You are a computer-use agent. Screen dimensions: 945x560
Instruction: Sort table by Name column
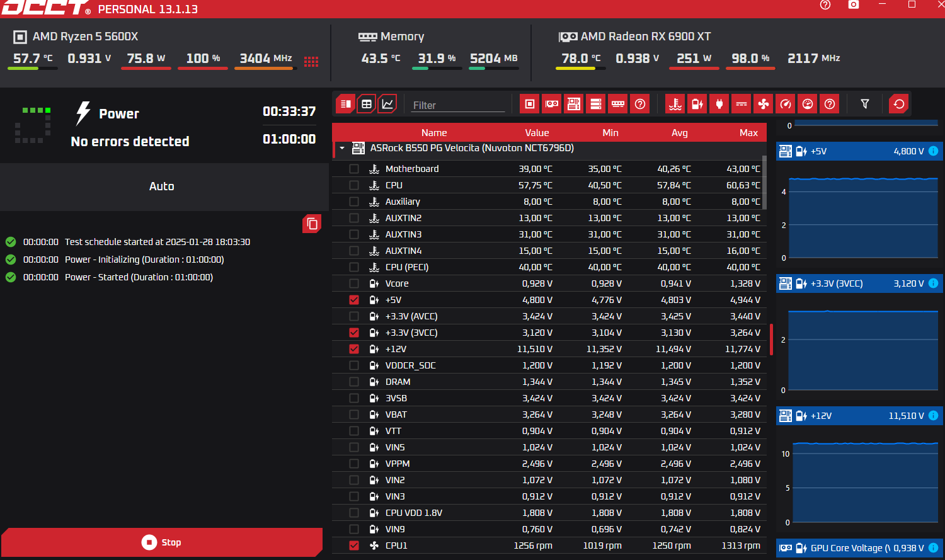pos(434,133)
